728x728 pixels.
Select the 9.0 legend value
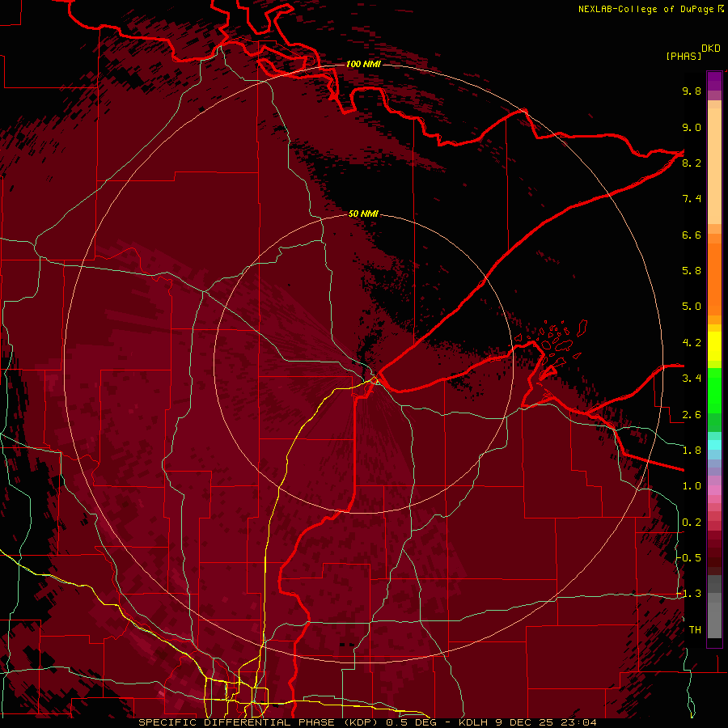(692, 127)
